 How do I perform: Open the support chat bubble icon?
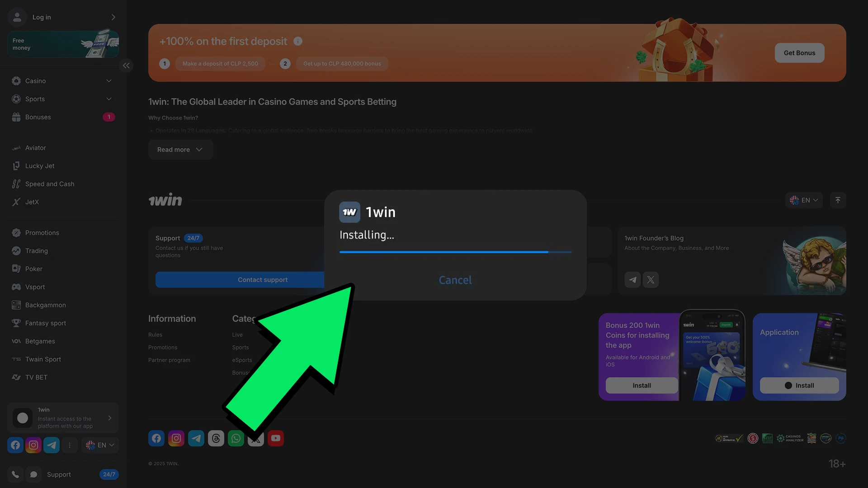click(33, 474)
